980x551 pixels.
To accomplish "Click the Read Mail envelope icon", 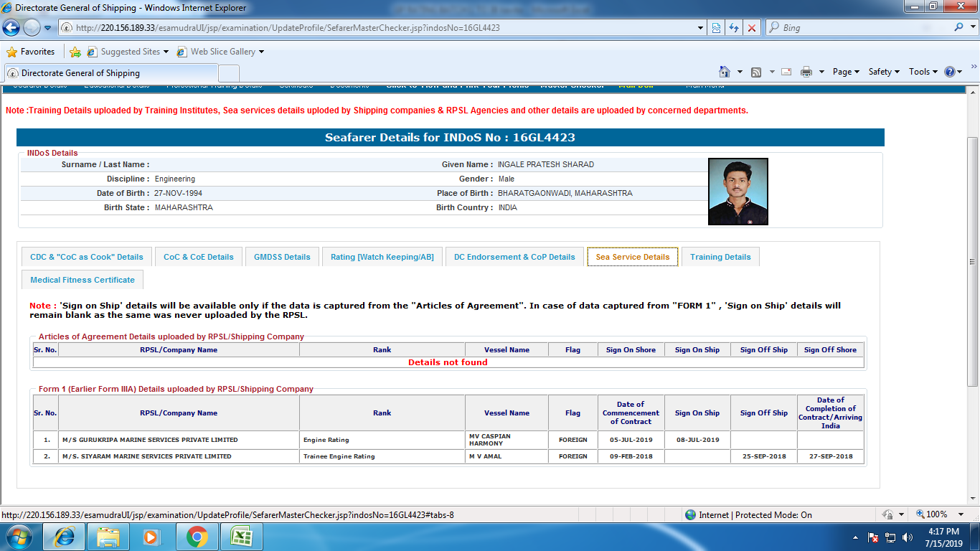I will click(x=786, y=72).
